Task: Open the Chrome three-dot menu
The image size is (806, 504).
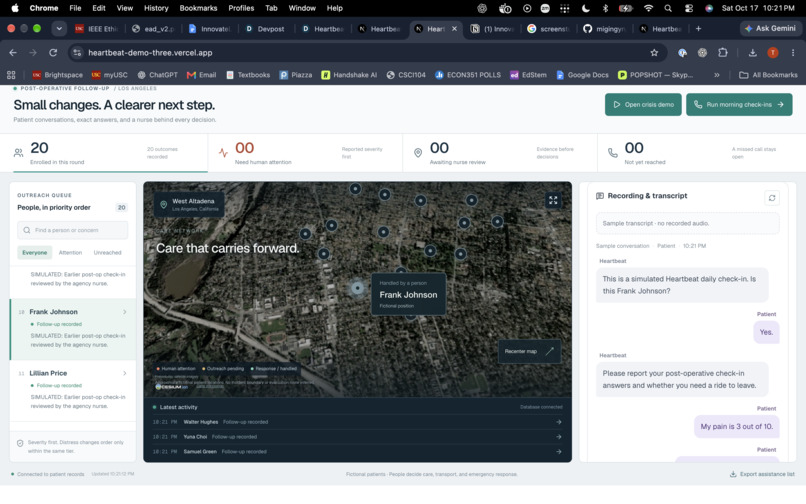Action: pos(793,52)
